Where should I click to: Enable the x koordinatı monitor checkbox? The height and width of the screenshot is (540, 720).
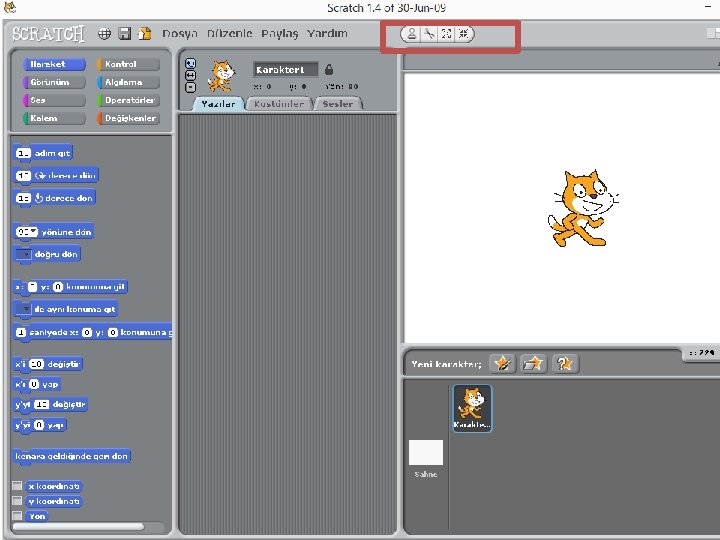point(17,486)
